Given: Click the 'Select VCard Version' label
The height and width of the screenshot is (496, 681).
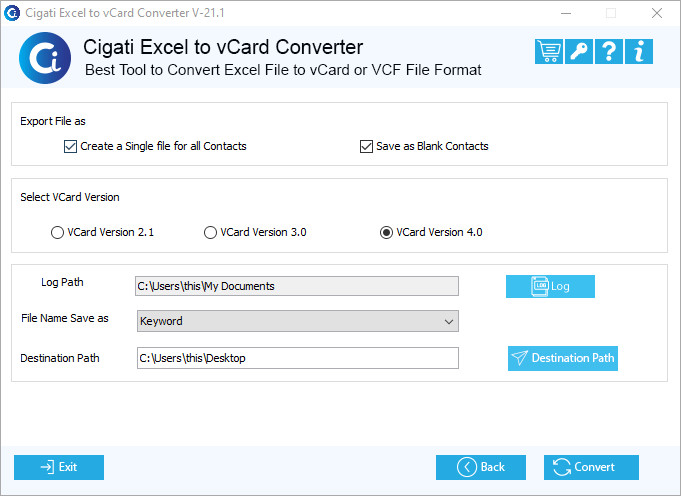Looking at the screenshot, I should [69, 197].
